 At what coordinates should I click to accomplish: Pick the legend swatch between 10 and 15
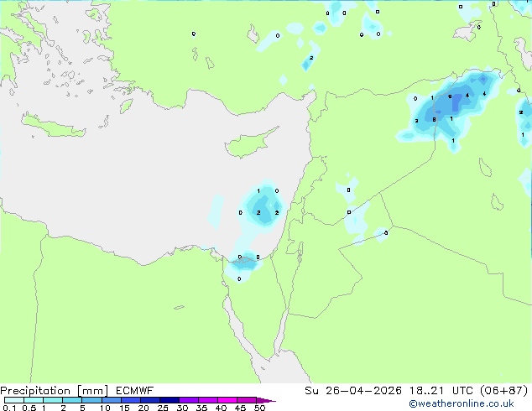pos(111,400)
